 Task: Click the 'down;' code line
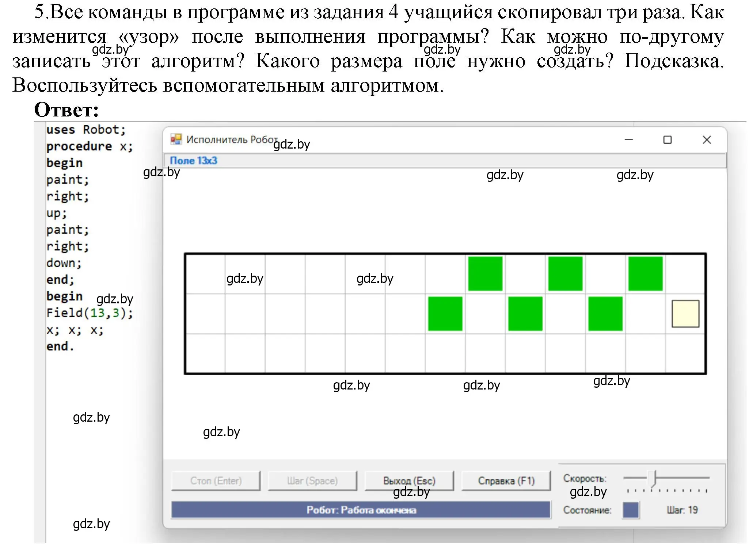[64, 263]
